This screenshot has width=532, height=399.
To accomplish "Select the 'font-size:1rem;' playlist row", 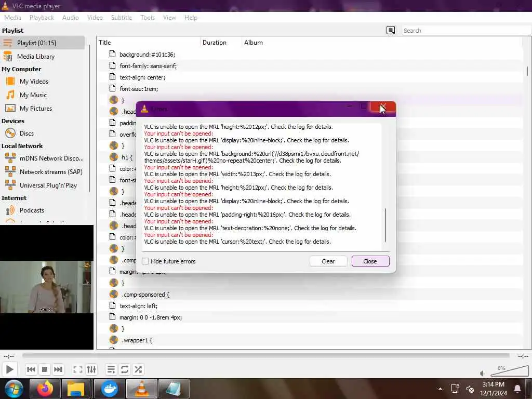I will (x=310, y=89).
